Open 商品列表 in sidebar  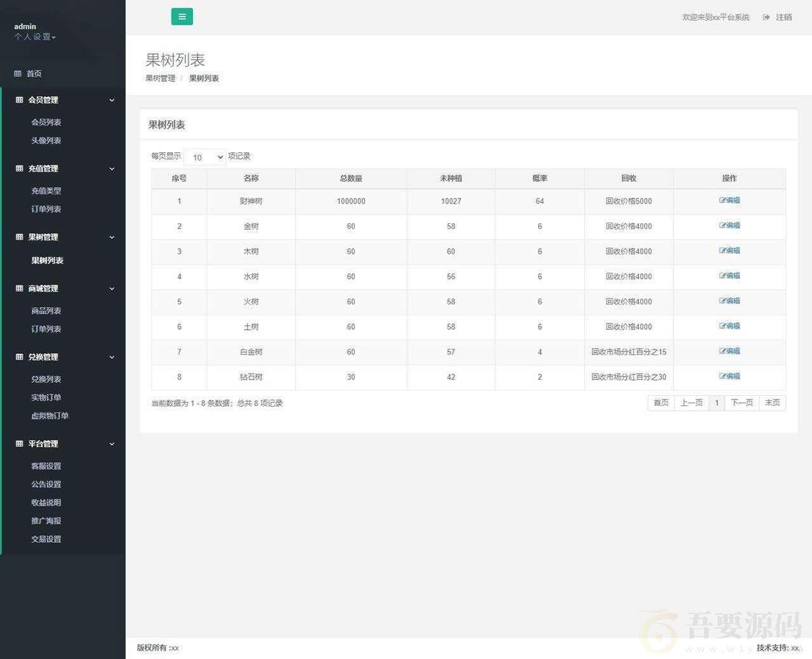pos(46,311)
